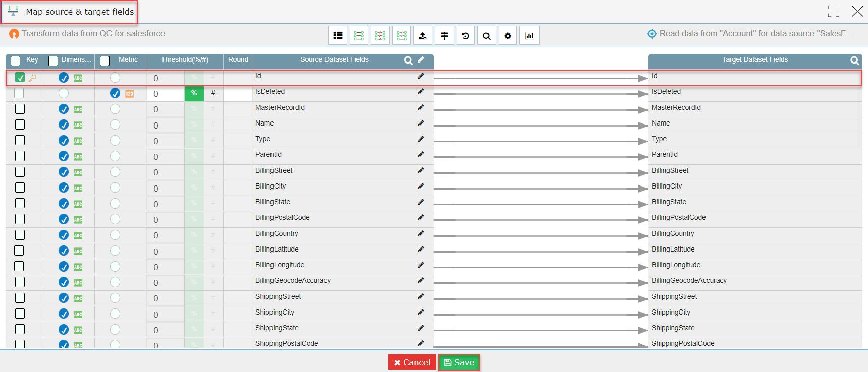Click the Save button
The width and height of the screenshot is (868, 372).
pos(459,362)
